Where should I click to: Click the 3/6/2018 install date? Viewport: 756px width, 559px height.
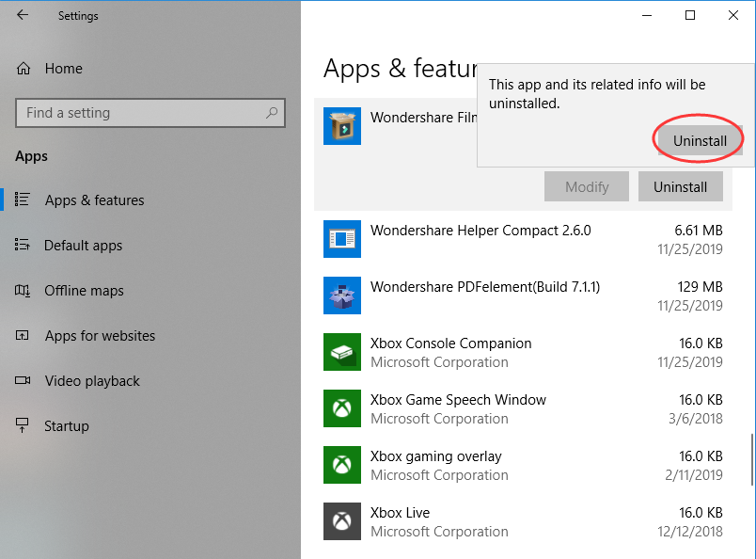click(x=695, y=419)
